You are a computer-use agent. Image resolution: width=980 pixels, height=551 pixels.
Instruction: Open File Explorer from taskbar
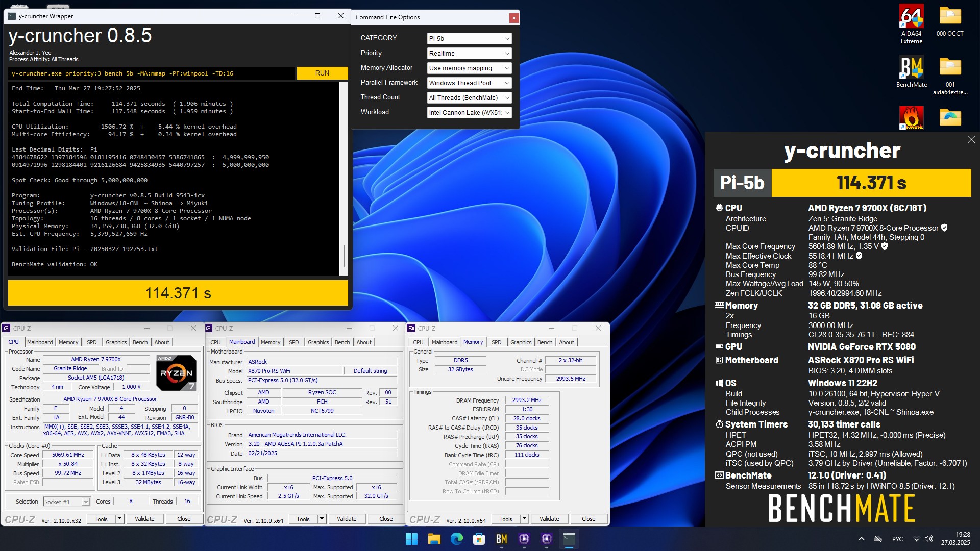point(434,539)
